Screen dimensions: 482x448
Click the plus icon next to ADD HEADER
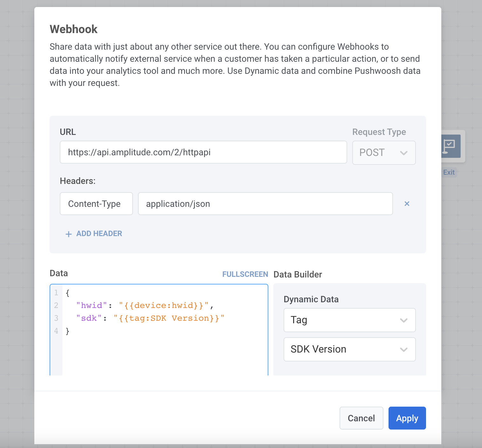[68, 234]
